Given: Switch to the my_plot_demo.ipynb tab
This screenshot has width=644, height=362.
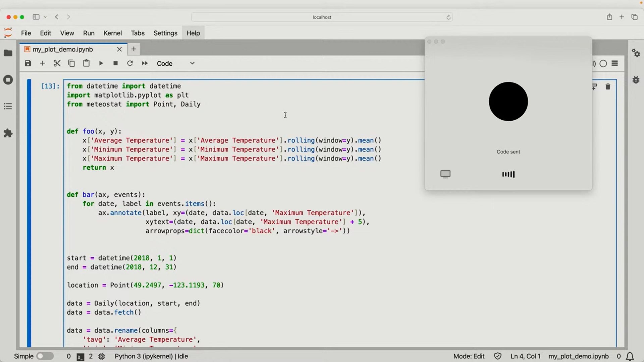Looking at the screenshot, I should pos(63,49).
